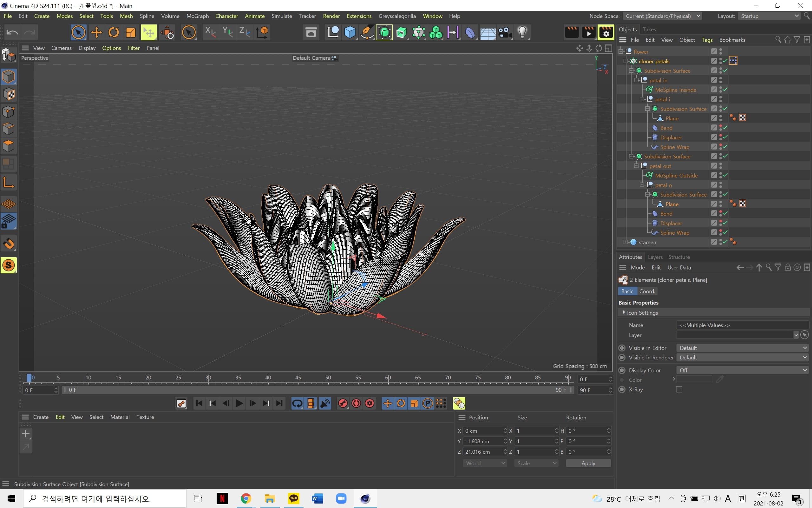Click the Name field with Multiple Values
The width and height of the screenshot is (812, 508).
tap(742, 325)
